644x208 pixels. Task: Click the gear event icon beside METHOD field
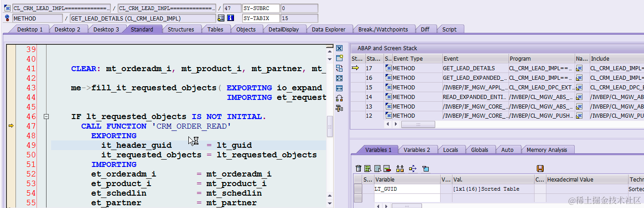[x=7, y=18]
